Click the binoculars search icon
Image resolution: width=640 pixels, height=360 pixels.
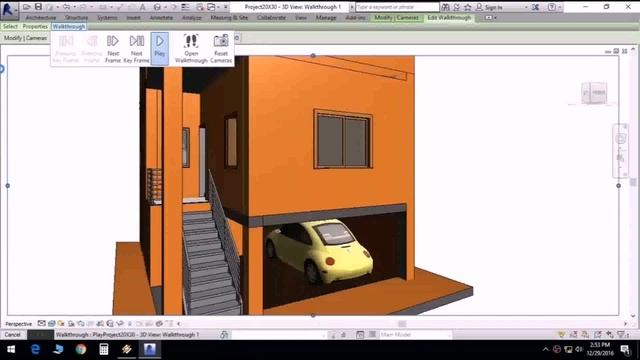point(445,7)
